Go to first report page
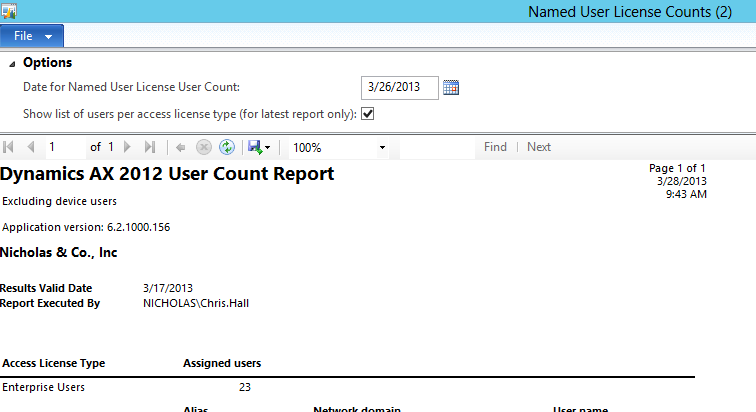 pos(8,147)
